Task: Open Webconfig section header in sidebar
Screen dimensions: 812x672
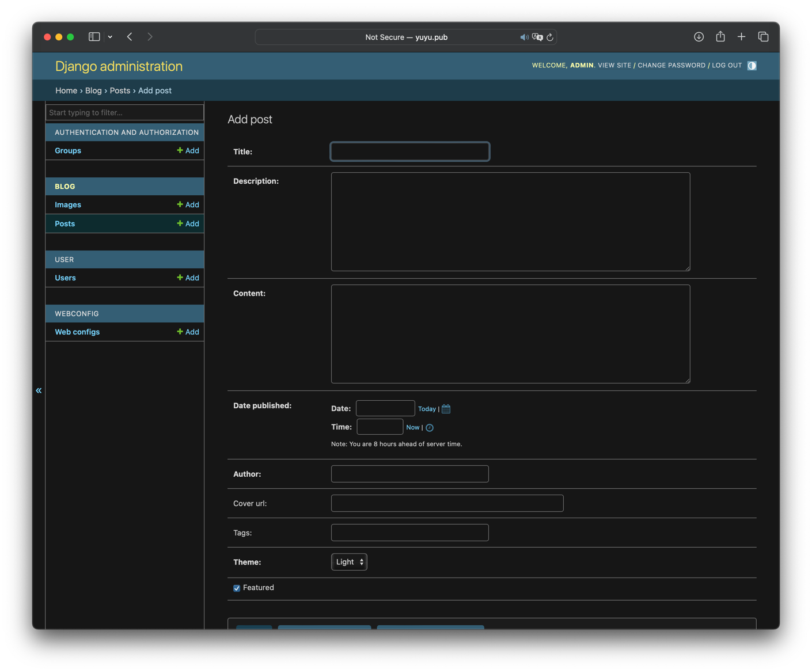Action: point(77,314)
